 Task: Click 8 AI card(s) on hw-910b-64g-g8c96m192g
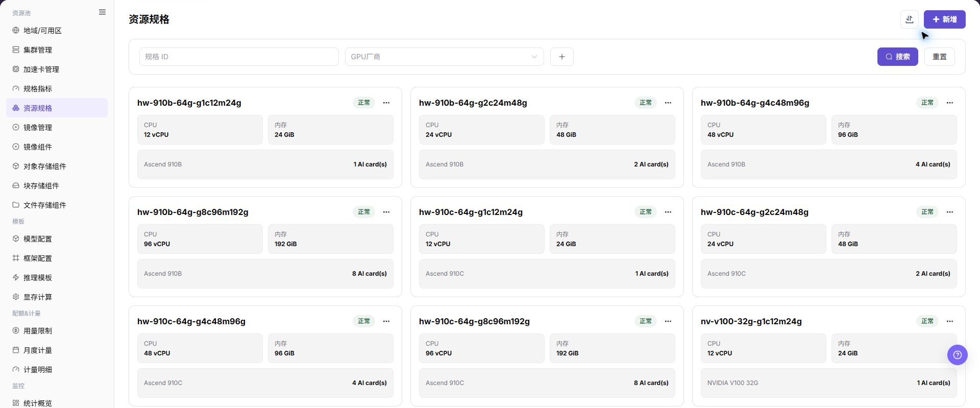click(370, 274)
